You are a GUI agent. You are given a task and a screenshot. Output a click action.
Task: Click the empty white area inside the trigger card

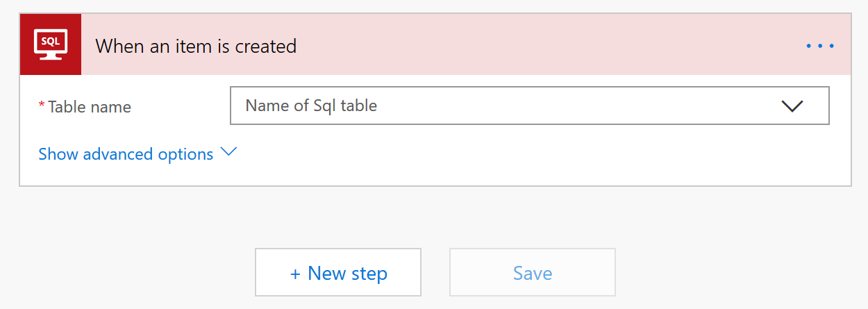tap(542, 156)
